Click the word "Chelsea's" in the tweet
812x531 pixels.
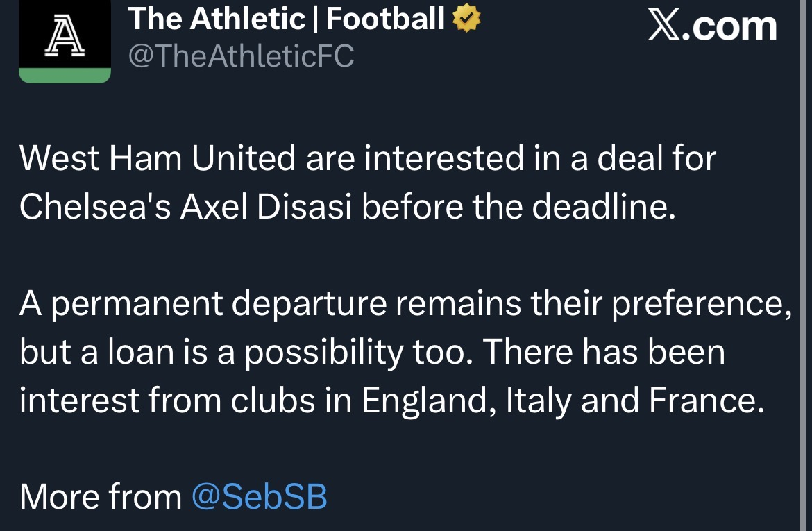coord(95,206)
